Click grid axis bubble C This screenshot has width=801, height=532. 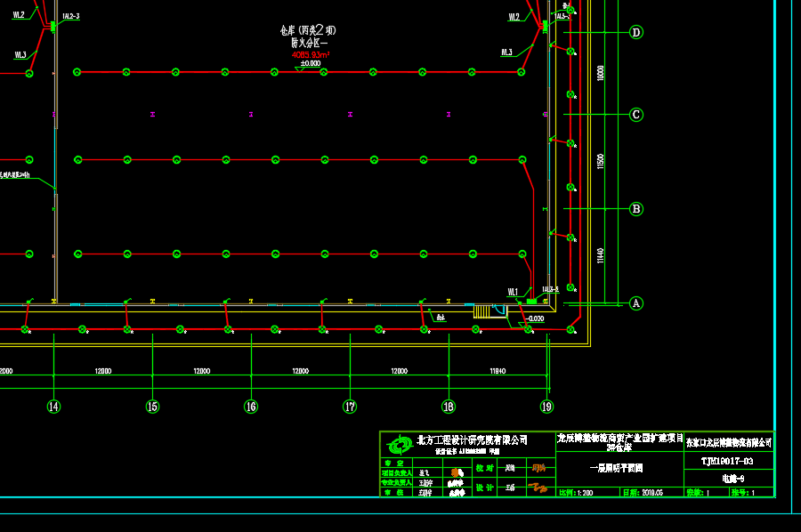[x=635, y=115]
